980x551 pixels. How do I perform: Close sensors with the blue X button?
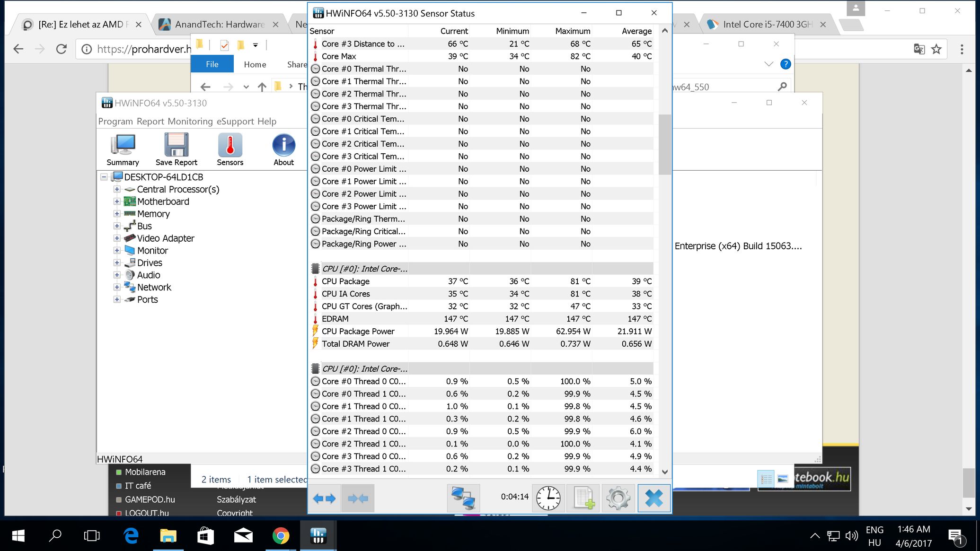(653, 498)
